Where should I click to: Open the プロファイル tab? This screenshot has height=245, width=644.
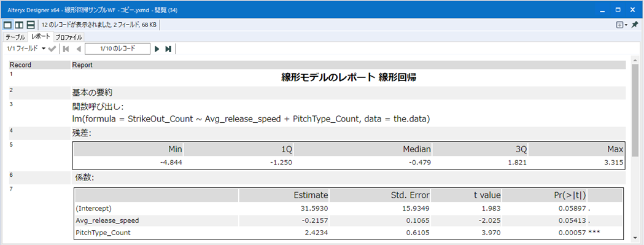69,37
